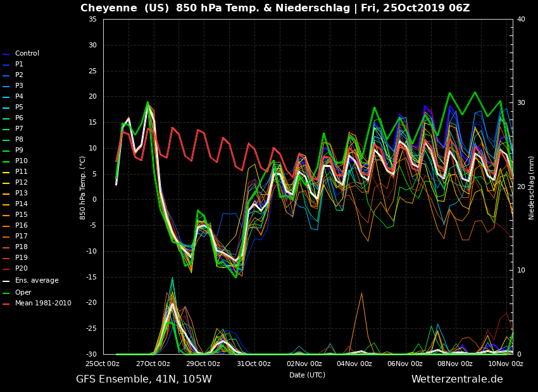
Task: Click the 29Oct 00z date axis label
Action: point(203,364)
